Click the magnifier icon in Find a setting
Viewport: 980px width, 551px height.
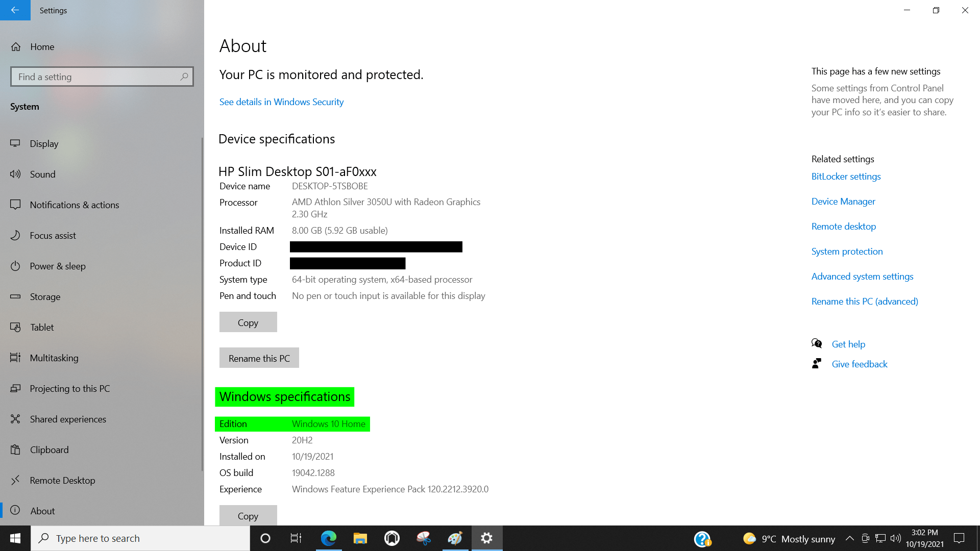click(x=184, y=77)
